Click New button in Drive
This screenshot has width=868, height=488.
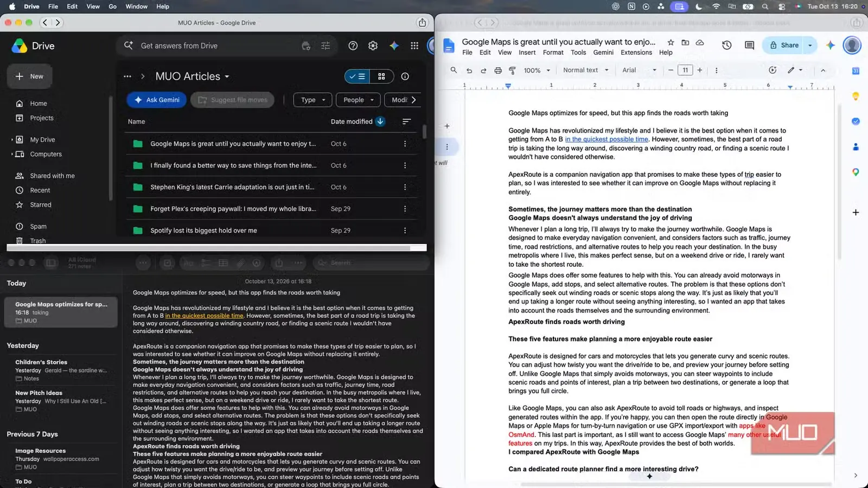[x=30, y=76]
